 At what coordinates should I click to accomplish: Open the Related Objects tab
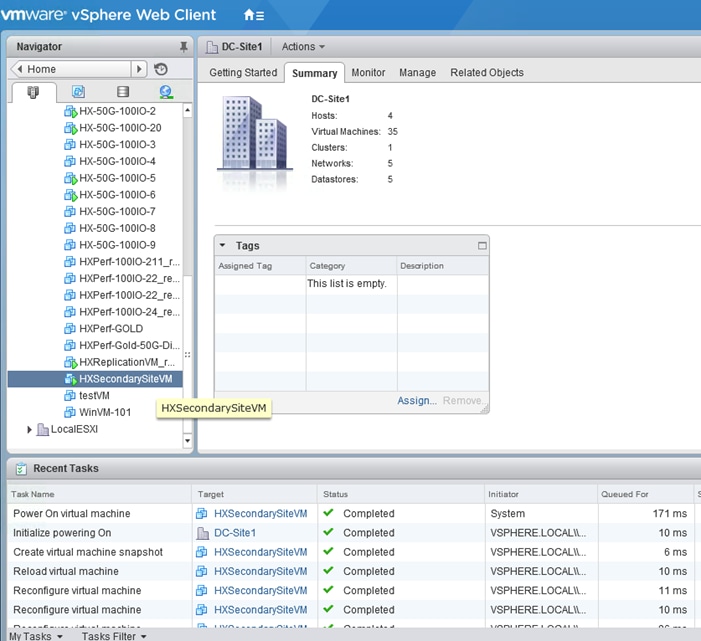coord(487,72)
